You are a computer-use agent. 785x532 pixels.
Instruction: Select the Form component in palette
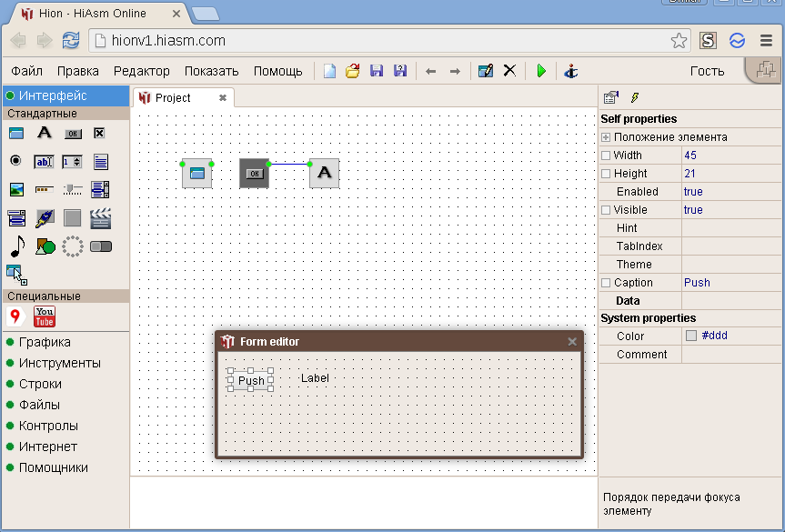tap(16, 133)
